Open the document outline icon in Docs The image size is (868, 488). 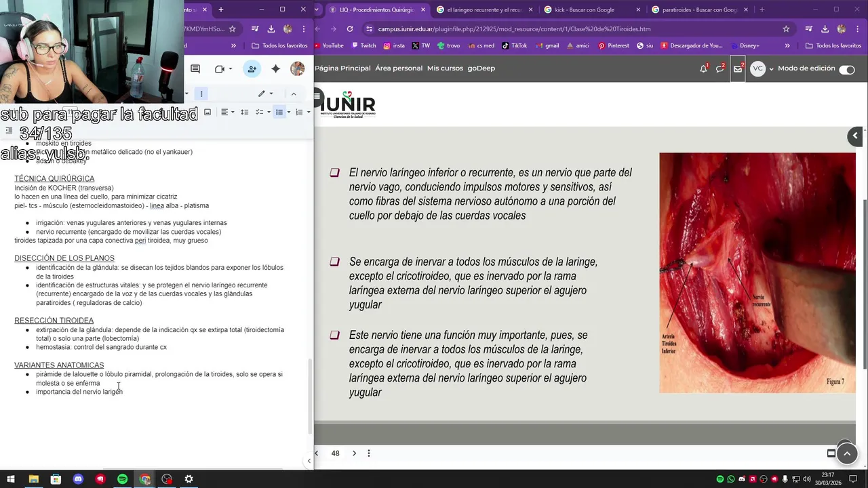click(x=9, y=131)
